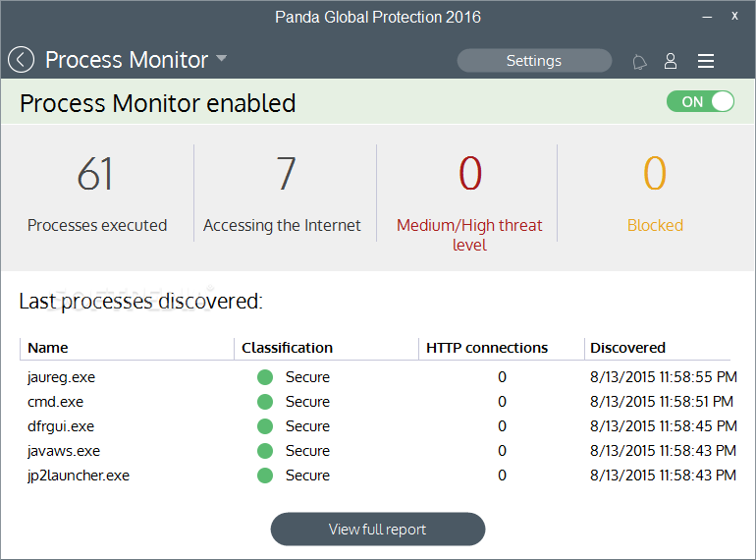Click View full report button
This screenshot has height=560, width=756.
pos(378,530)
